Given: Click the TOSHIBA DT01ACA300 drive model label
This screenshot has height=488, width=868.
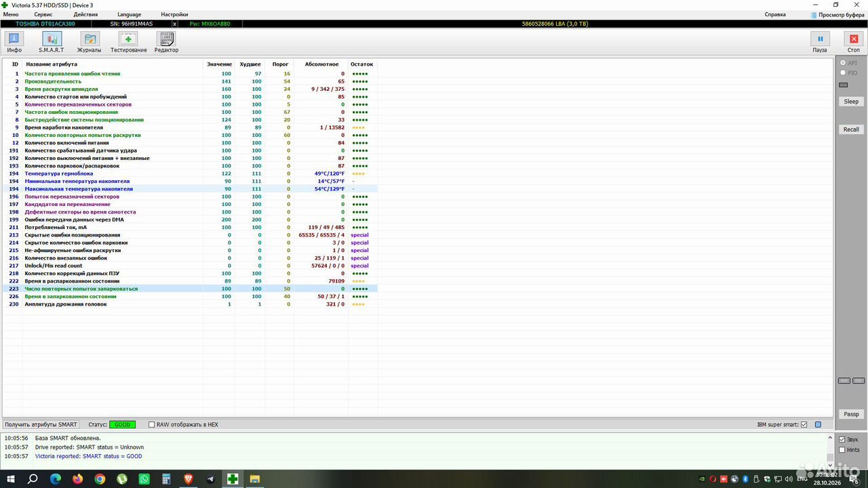Looking at the screenshot, I should [45, 24].
